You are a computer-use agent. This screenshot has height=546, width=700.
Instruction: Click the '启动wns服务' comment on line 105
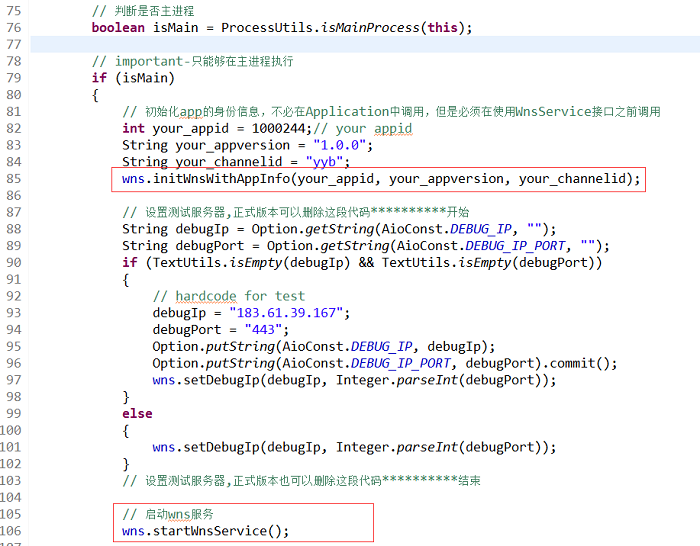168,514
